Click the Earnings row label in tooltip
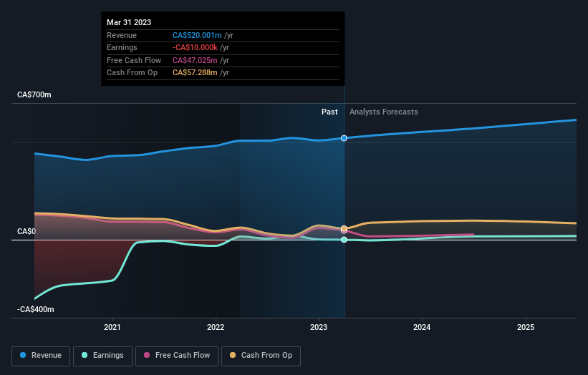The height and width of the screenshot is (375, 588). coord(122,47)
